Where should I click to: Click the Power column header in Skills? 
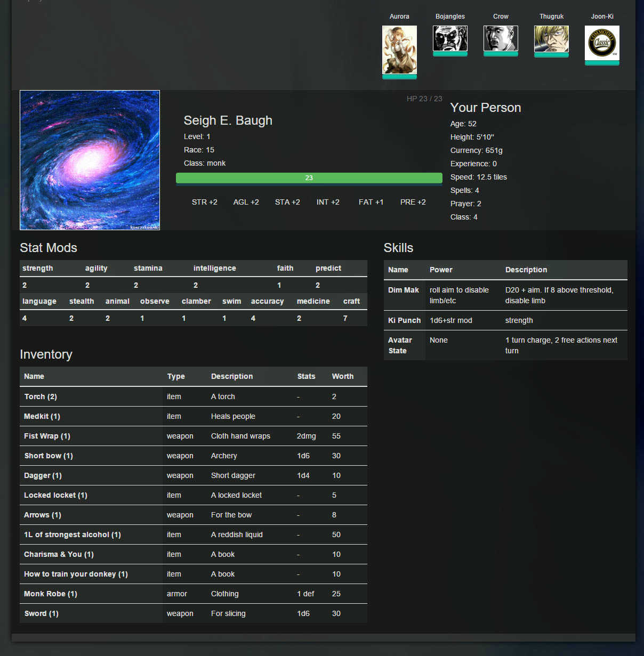441,270
